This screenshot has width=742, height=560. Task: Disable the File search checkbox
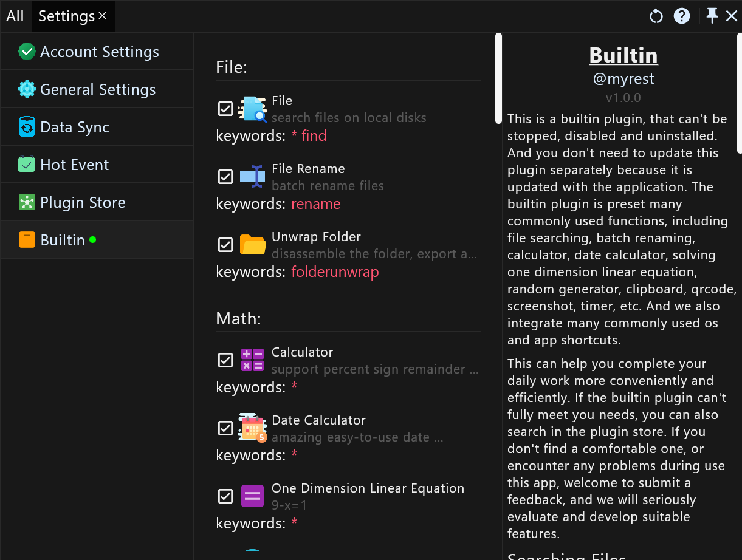(x=225, y=109)
